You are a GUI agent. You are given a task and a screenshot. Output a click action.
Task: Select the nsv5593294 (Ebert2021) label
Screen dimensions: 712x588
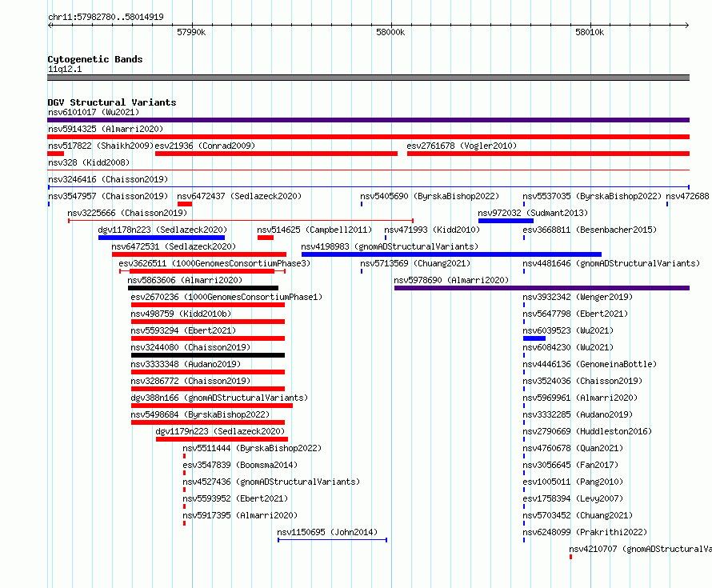(x=183, y=330)
